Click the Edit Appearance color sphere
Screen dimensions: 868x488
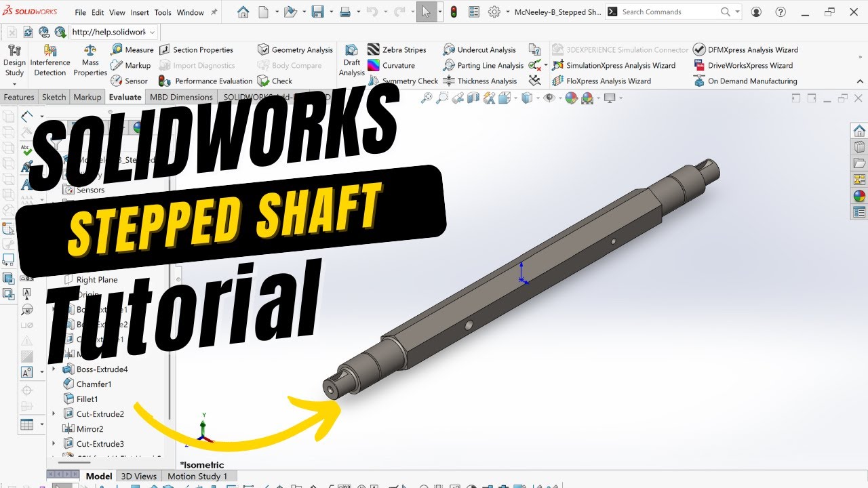pos(571,98)
